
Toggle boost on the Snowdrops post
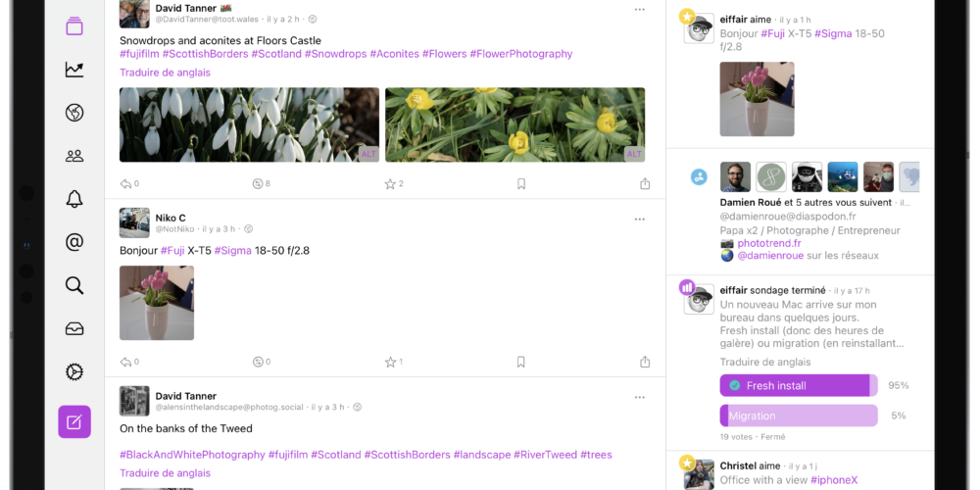(x=258, y=184)
